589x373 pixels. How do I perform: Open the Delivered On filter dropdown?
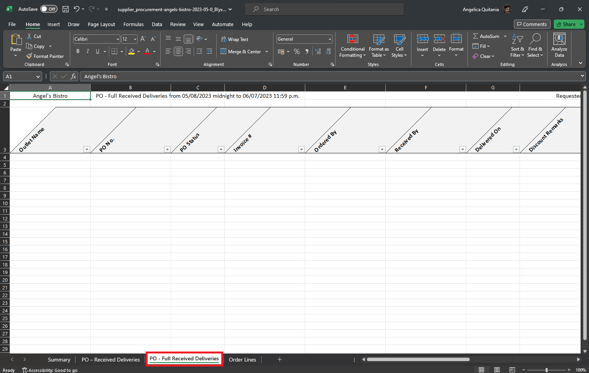pos(516,150)
